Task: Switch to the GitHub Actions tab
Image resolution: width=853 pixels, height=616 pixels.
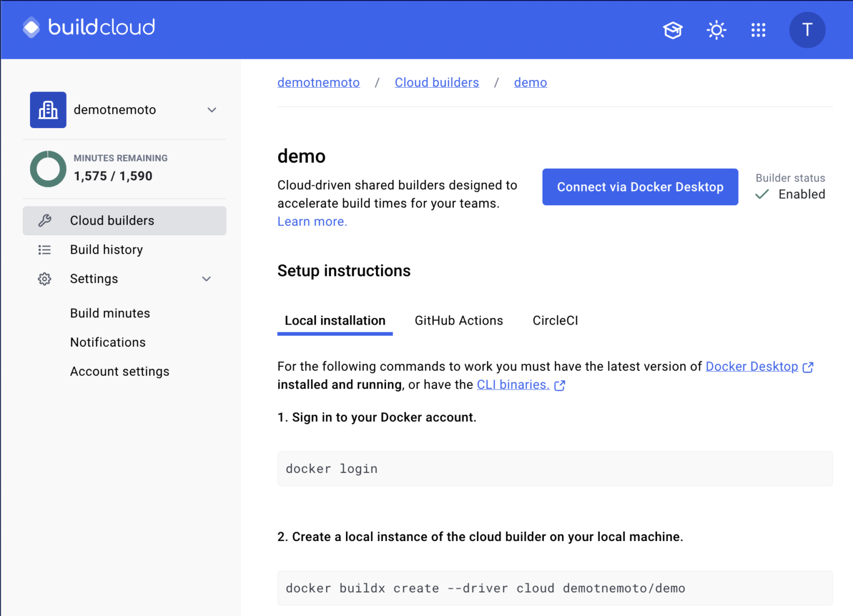Action: [x=459, y=320]
